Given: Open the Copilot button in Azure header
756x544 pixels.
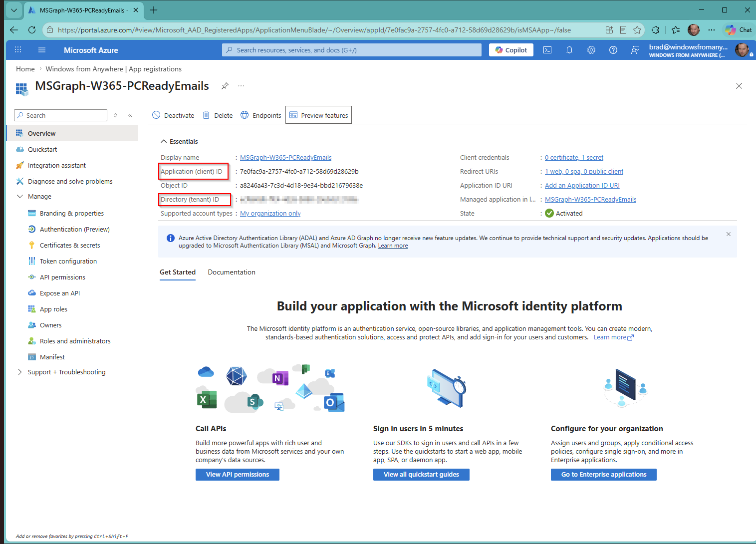Looking at the screenshot, I should coord(511,50).
